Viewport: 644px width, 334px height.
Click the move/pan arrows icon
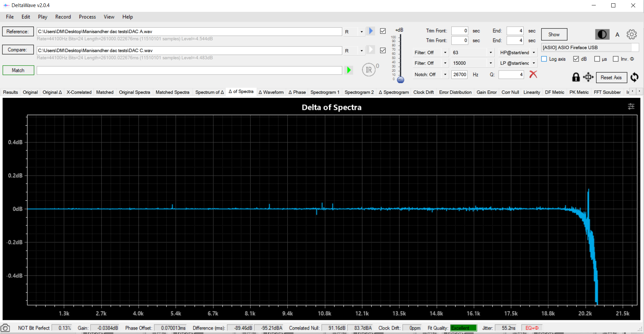(588, 77)
